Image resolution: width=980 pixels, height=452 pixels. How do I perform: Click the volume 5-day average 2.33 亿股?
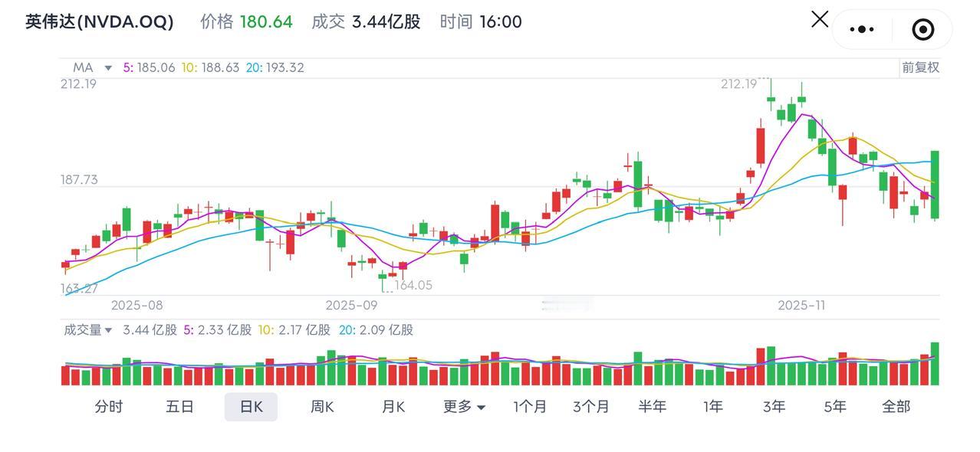224,330
